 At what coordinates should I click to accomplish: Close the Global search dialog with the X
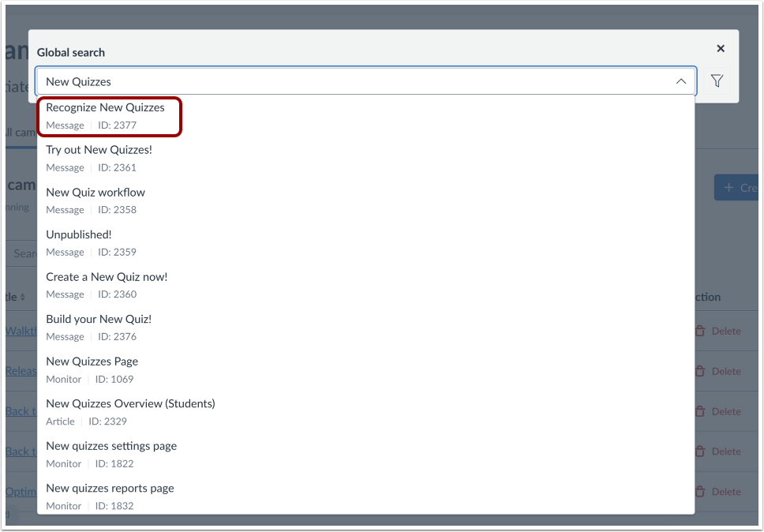point(721,48)
